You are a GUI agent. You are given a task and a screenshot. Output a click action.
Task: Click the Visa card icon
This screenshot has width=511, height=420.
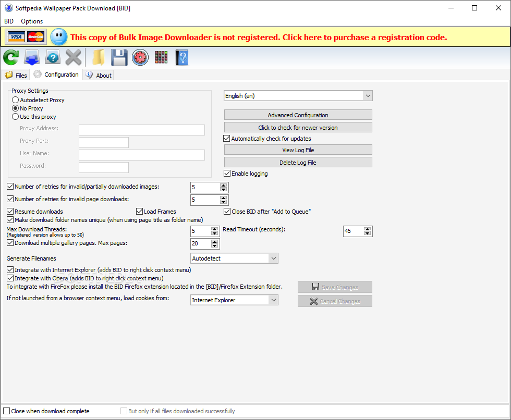click(x=16, y=37)
